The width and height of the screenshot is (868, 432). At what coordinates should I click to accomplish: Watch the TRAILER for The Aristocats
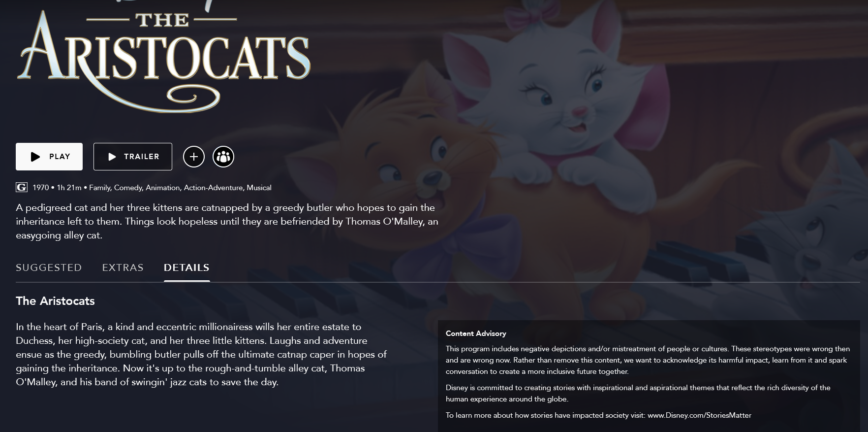pyautogui.click(x=133, y=157)
